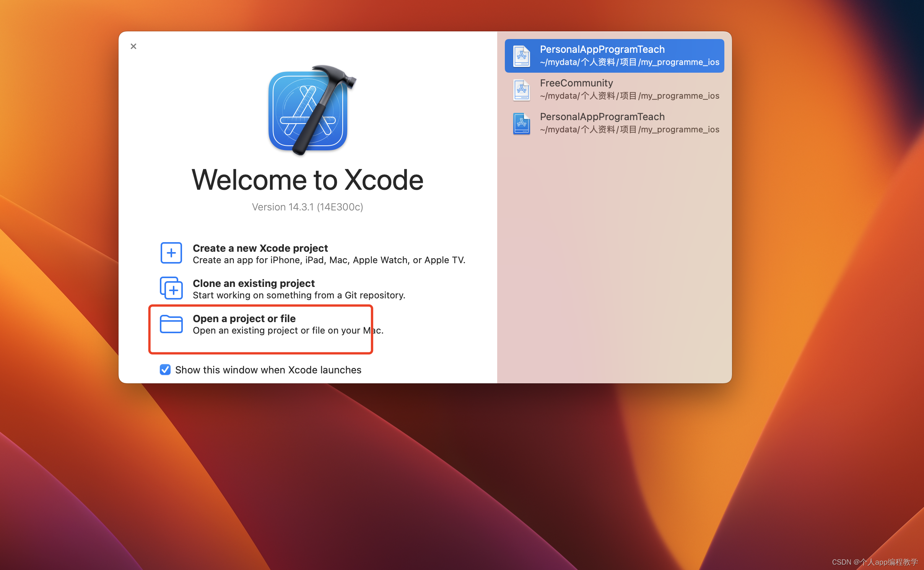924x570 pixels.
Task: Click the blue xcodeproj icon of last PersonalAppProgramTeach
Action: tap(521, 123)
